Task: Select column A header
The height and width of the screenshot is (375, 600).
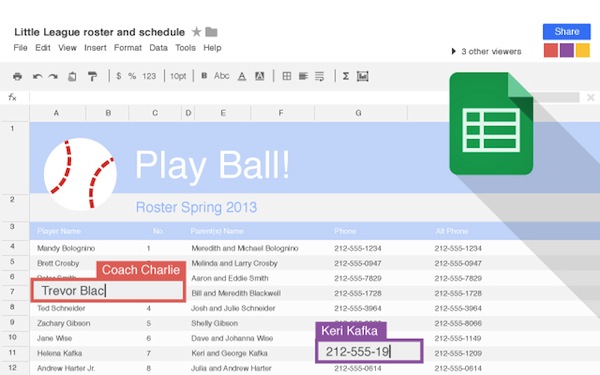Action: click(x=57, y=113)
